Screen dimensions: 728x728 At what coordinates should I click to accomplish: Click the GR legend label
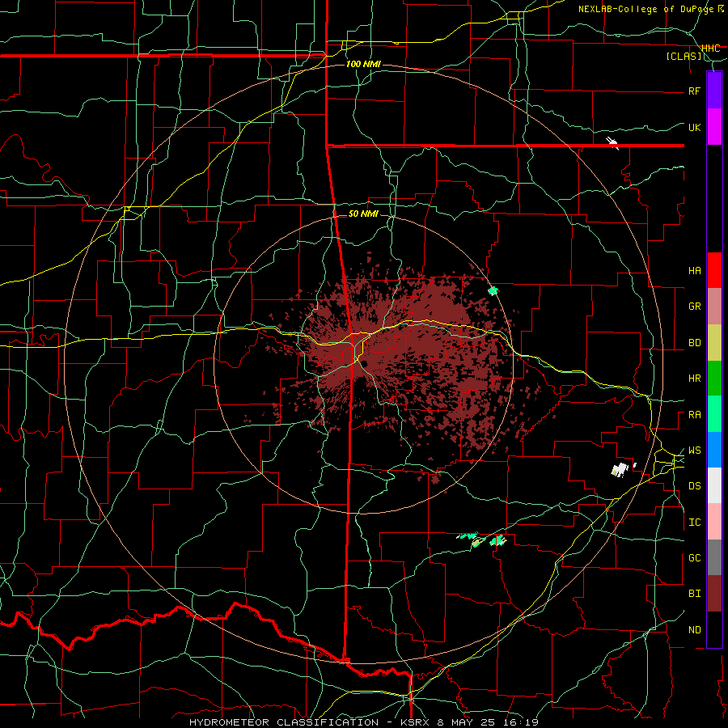point(694,307)
